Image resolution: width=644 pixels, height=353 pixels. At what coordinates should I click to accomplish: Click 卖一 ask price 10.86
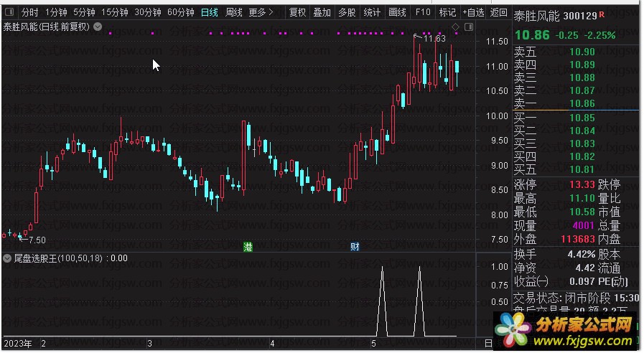click(582, 103)
